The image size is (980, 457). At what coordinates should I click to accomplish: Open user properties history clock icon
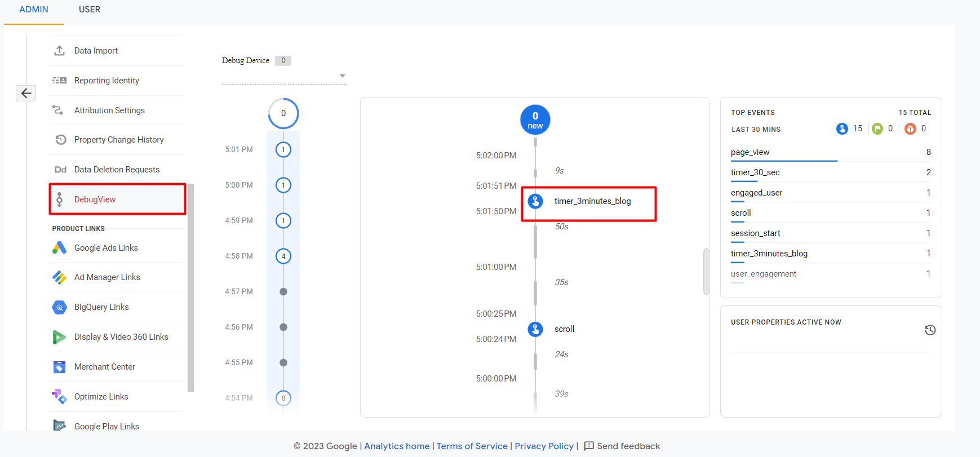[930, 330]
